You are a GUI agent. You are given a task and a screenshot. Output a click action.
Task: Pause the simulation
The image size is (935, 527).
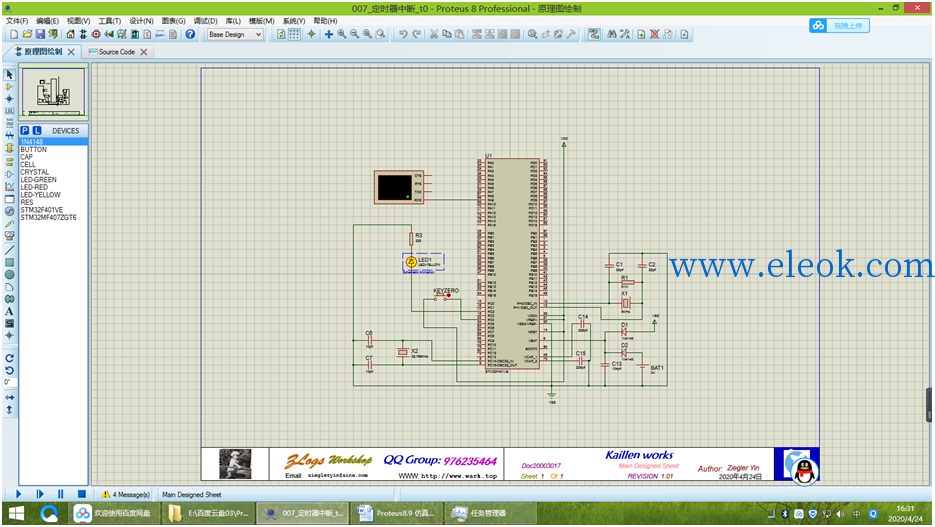(x=61, y=494)
